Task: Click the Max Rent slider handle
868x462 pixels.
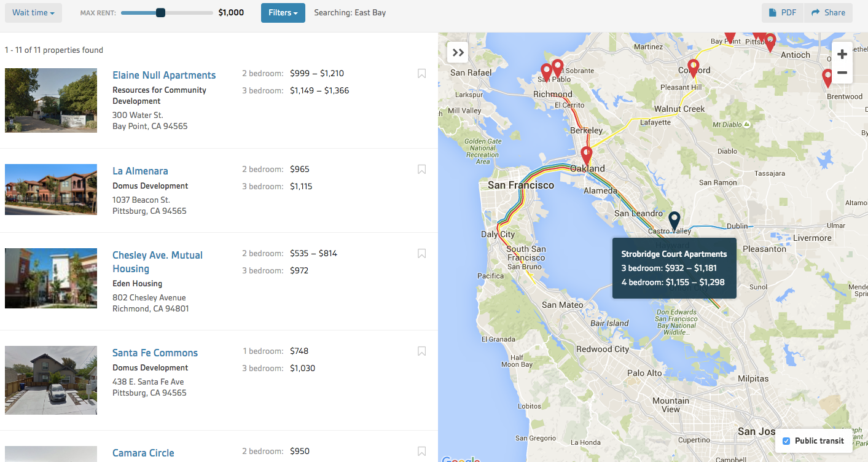Action: pyautogui.click(x=161, y=13)
